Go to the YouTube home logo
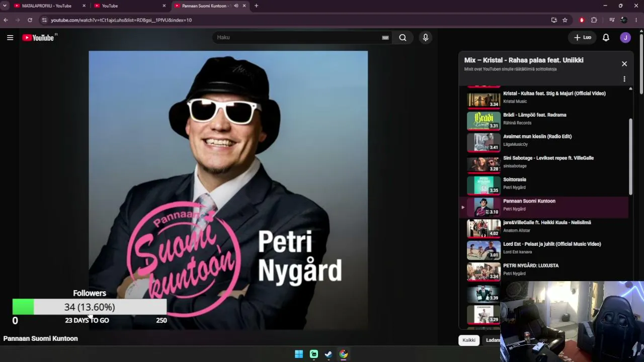The height and width of the screenshot is (362, 644). click(38, 38)
